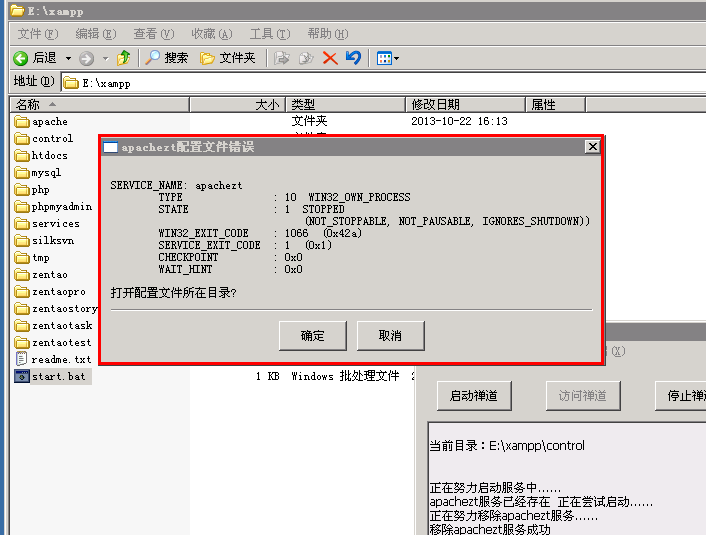Screen dimensions: 706x535
Task: Select the zentaopro folder icon
Action: [22, 291]
